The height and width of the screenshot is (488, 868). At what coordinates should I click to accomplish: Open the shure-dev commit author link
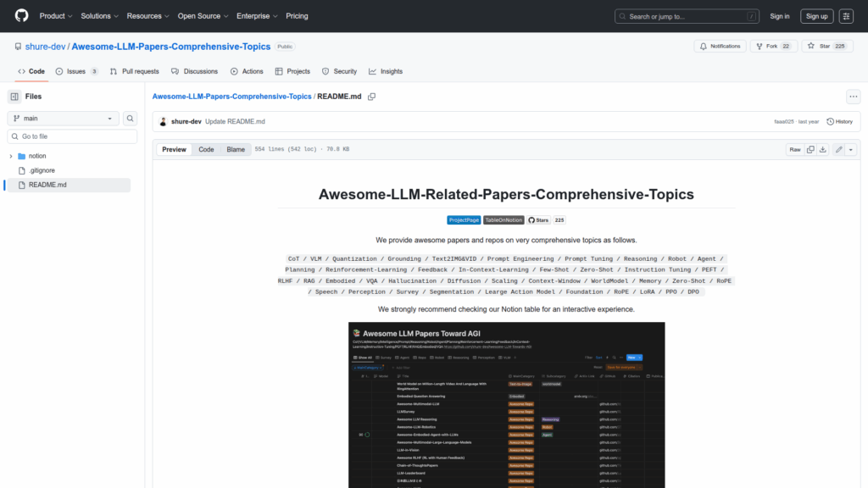point(186,122)
